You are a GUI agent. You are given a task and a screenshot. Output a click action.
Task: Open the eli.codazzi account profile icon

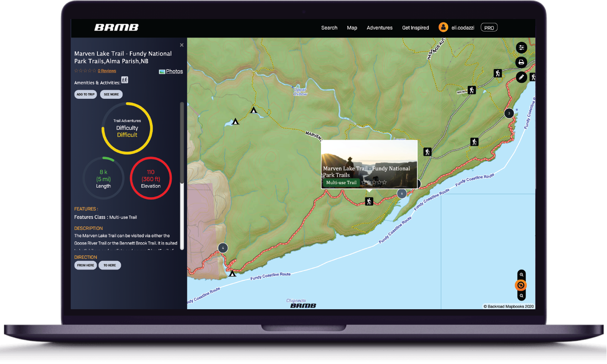pos(443,27)
